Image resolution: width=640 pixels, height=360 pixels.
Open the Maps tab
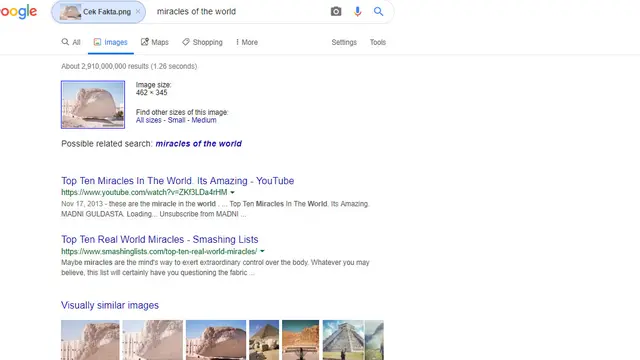(x=155, y=42)
